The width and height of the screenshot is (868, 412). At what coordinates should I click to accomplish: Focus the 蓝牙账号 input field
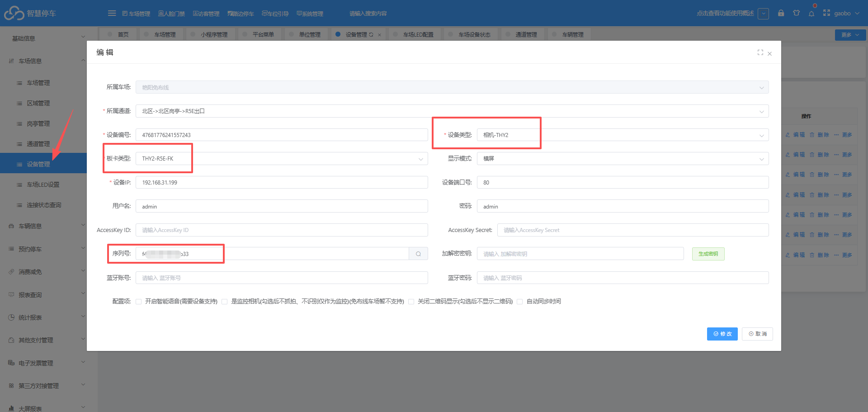pos(282,278)
